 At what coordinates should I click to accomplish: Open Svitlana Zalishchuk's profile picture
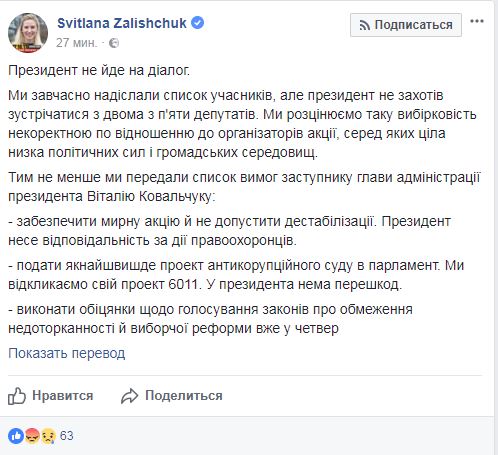click(x=28, y=33)
